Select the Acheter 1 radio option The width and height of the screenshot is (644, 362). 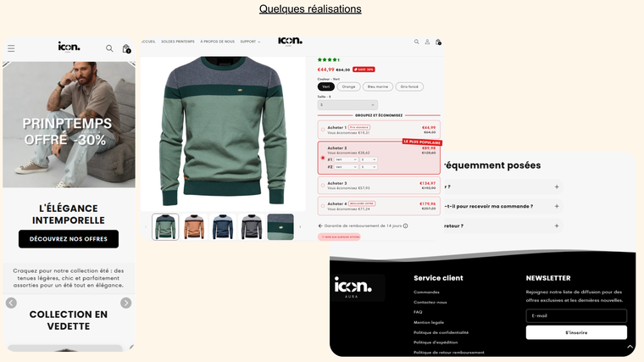[x=323, y=130]
